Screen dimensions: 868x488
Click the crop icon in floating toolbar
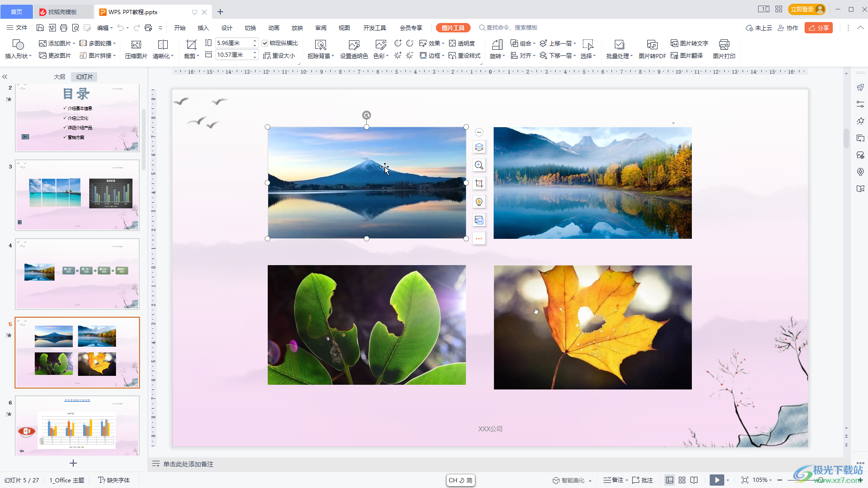point(479,183)
